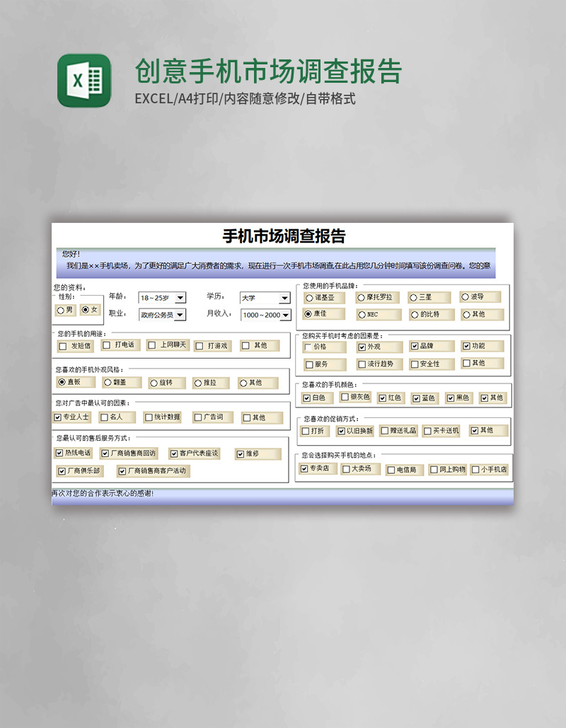Image resolution: width=566 pixels, height=728 pixels.
Task: Check the 广告词 advertising factor checkbox
Action: 197,417
